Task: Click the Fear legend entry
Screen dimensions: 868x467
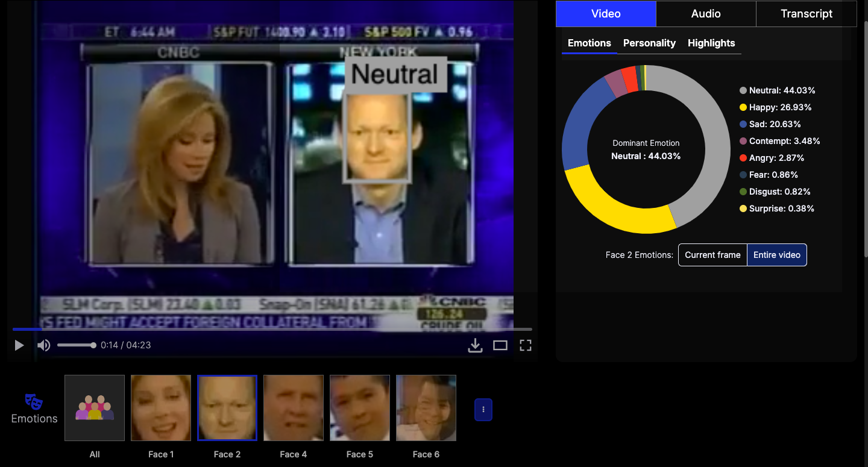Action: point(769,175)
